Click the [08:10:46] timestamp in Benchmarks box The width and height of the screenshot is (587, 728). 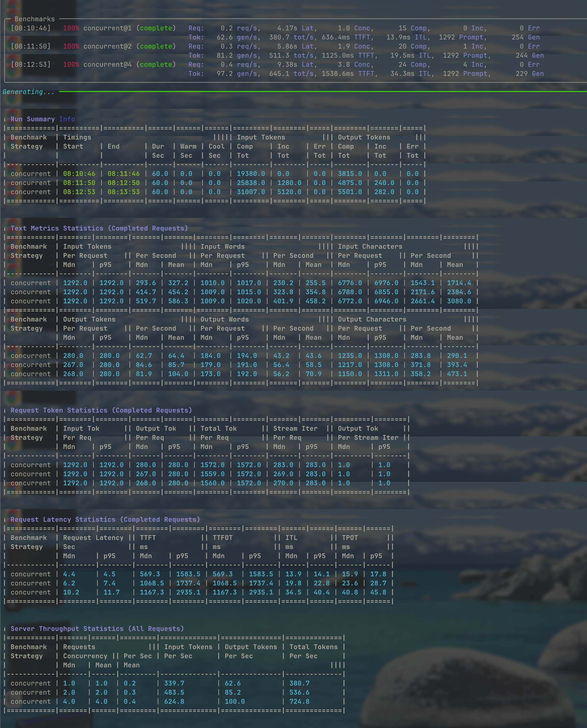pyautogui.click(x=31, y=28)
